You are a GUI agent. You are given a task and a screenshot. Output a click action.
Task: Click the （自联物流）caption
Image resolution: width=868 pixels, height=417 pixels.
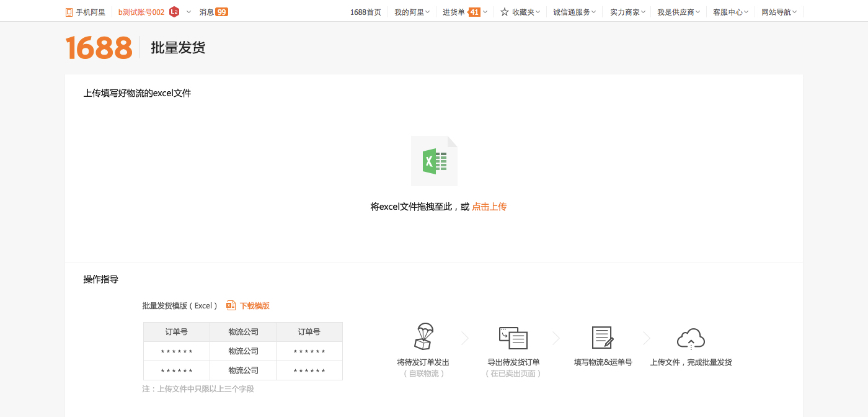click(x=423, y=374)
